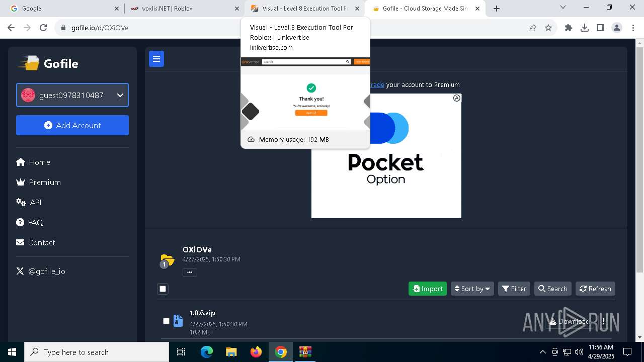This screenshot has height=362, width=644.
Task: Click the OXiOVe folder icon
Action: 167,260
